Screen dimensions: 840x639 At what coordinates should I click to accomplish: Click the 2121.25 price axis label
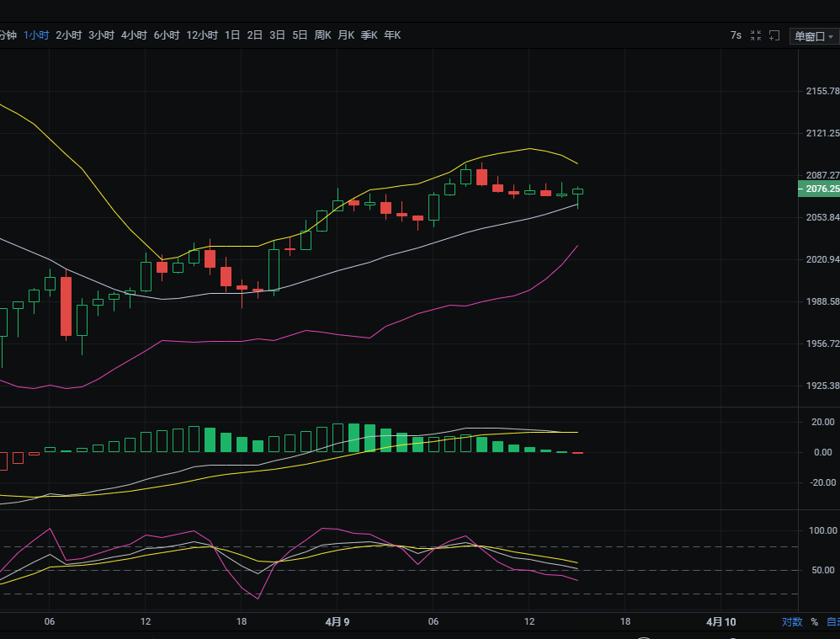coord(822,133)
